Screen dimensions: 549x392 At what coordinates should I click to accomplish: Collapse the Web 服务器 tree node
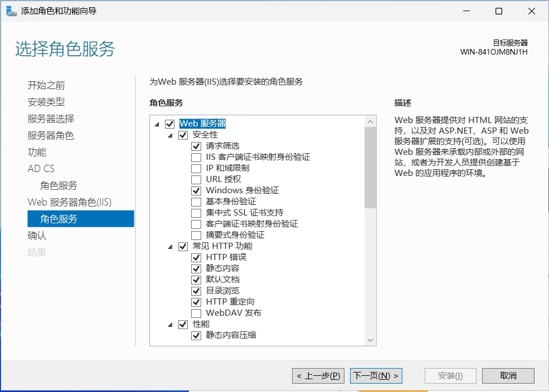(157, 124)
